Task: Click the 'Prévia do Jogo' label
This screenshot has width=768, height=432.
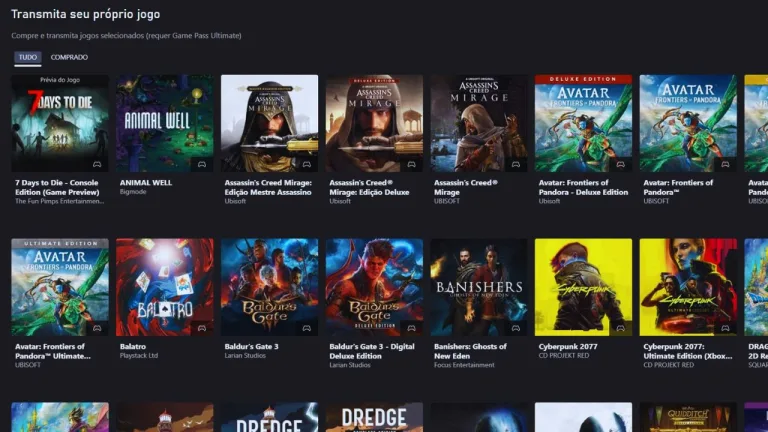Action: tap(60, 80)
